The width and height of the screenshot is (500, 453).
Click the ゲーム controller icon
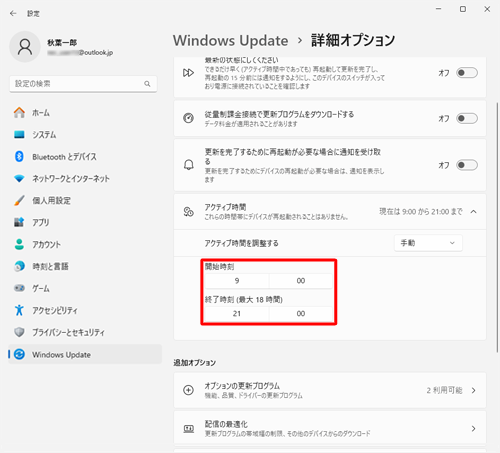(x=19, y=288)
